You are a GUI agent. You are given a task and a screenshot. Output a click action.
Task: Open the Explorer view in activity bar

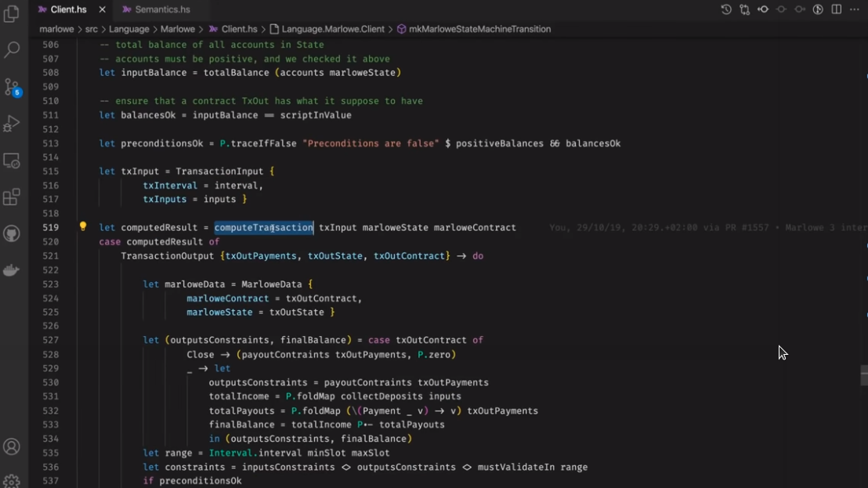[12, 14]
